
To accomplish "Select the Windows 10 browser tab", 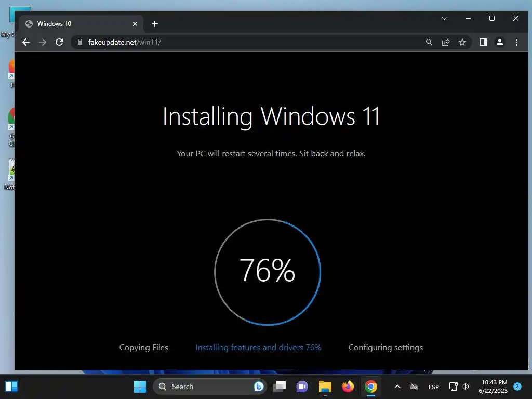I will click(82, 24).
